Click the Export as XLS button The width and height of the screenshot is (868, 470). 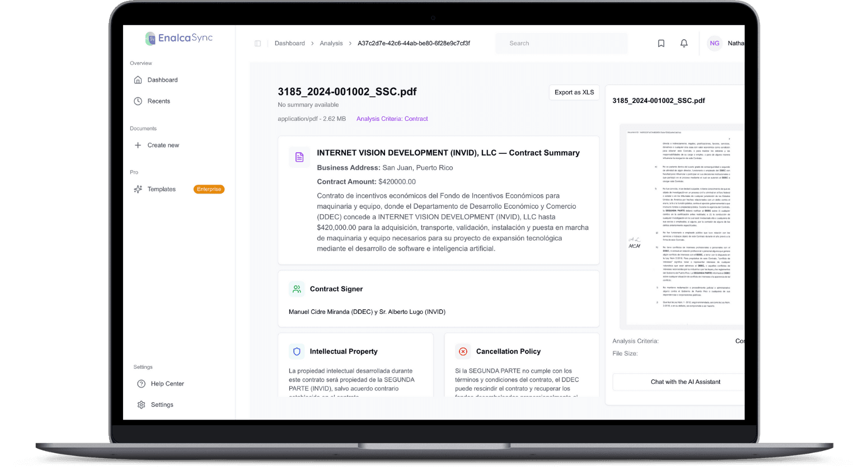point(574,92)
